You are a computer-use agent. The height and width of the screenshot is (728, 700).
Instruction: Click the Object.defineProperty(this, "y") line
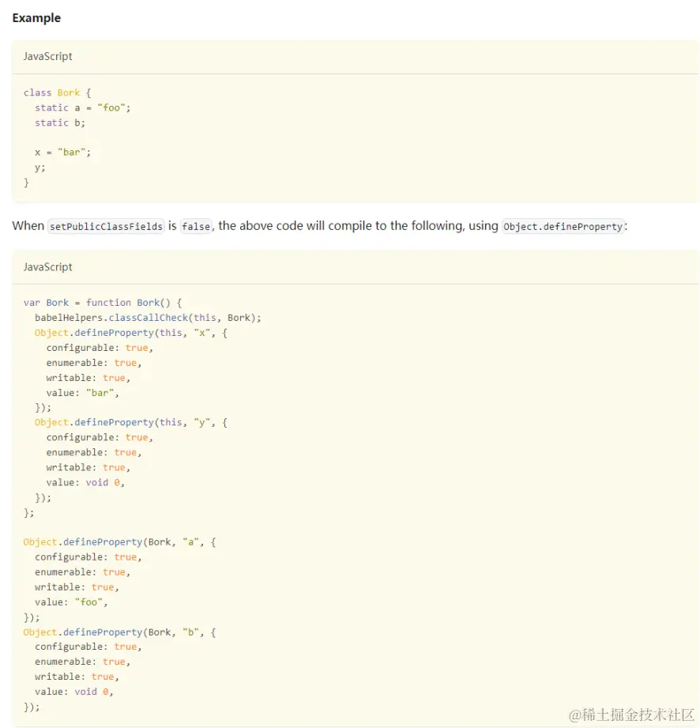click(130, 422)
